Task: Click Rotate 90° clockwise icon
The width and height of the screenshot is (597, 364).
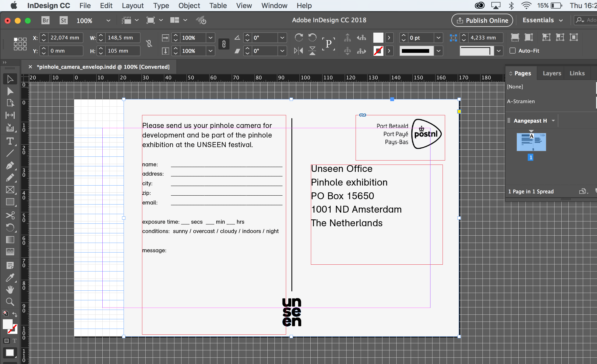Action: pos(299,38)
